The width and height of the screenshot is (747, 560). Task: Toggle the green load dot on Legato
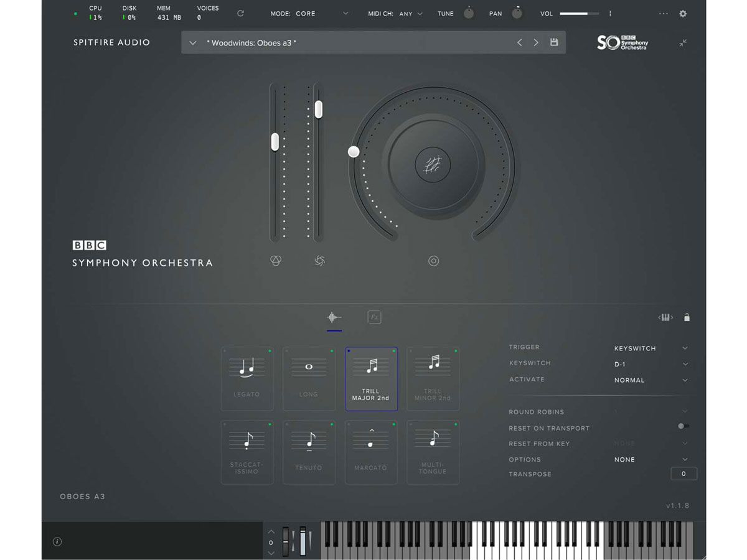coord(270,351)
